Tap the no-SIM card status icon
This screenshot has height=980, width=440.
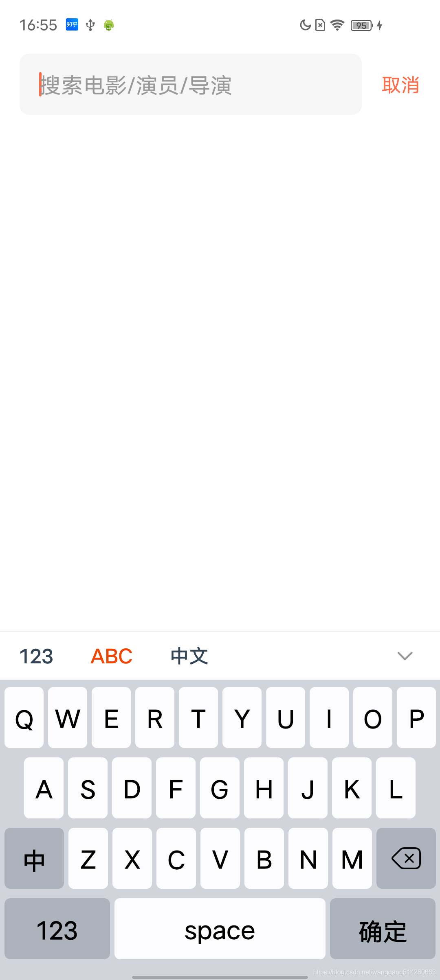click(x=321, y=25)
